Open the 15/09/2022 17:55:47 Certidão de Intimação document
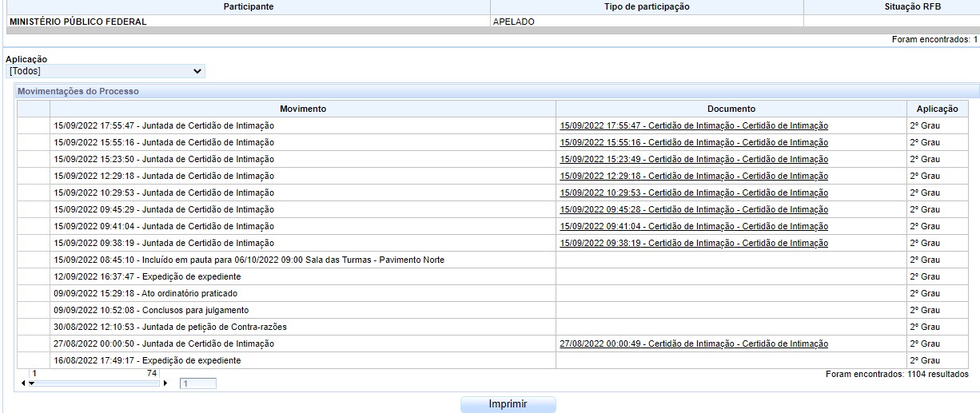Viewport: 980px width, 413px height. click(x=694, y=126)
